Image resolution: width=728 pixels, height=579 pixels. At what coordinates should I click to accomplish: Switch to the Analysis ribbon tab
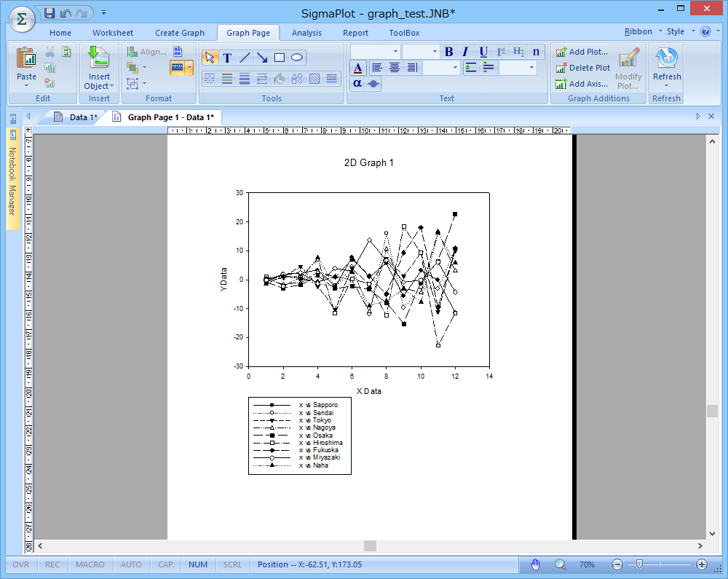(x=306, y=33)
